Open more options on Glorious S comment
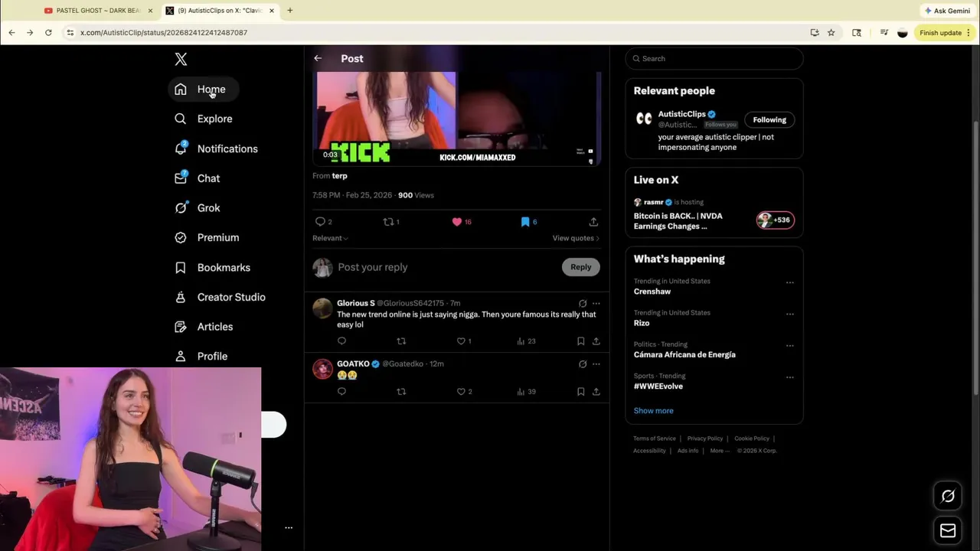 (596, 304)
